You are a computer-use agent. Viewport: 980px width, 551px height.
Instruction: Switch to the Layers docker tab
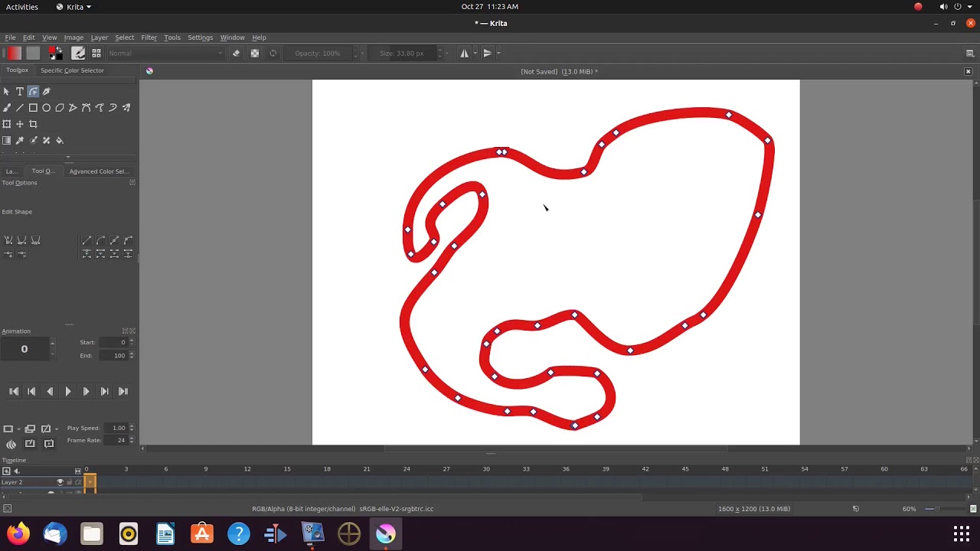[x=11, y=171]
